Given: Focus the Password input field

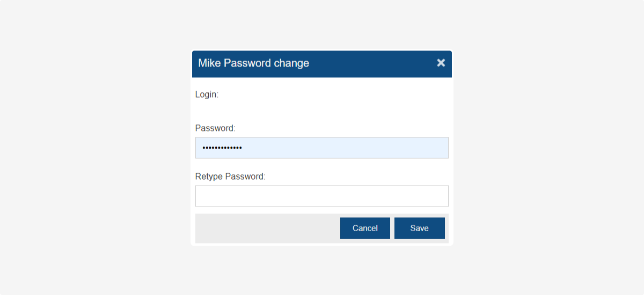Looking at the screenshot, I should click(x=322, y=147).
